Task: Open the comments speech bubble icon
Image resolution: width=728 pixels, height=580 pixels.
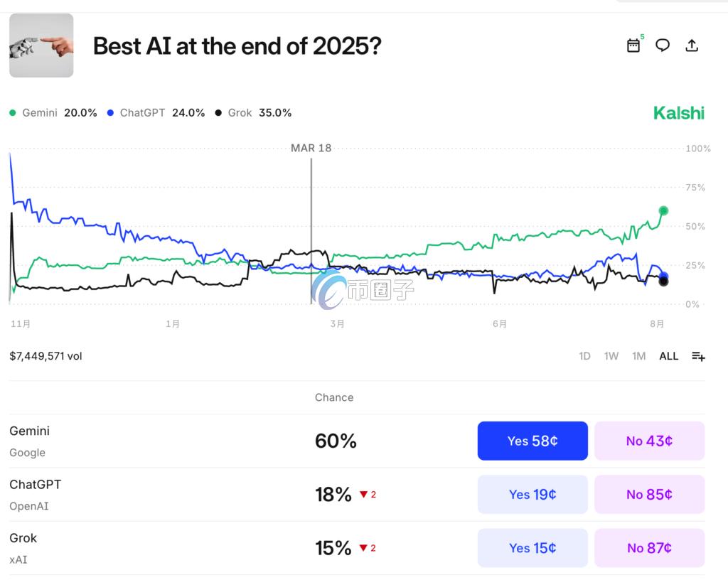Action: [x=663, y=45]
